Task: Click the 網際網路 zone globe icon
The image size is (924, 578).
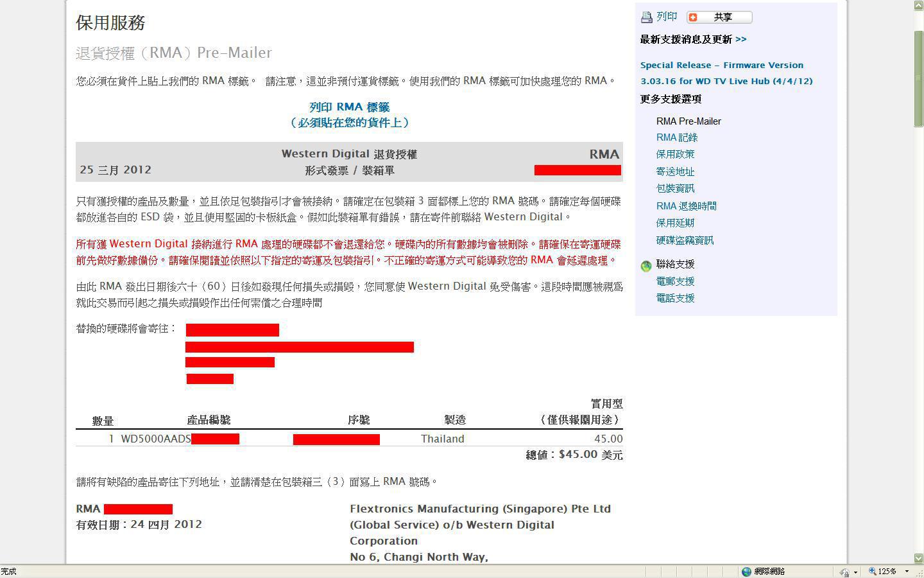Action: pos(746,572)
